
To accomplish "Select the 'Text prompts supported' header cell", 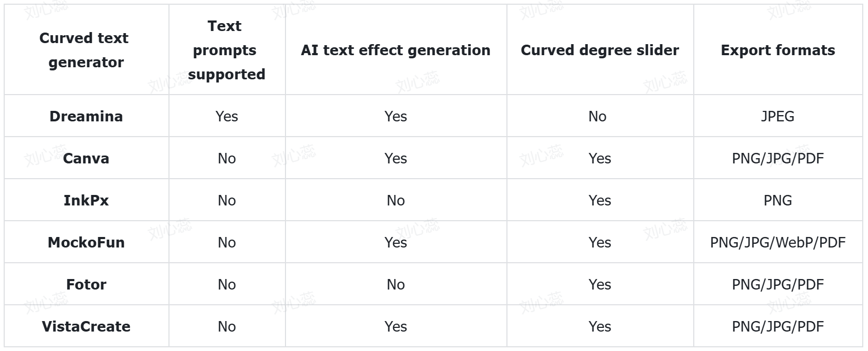I will coord(226,50).
